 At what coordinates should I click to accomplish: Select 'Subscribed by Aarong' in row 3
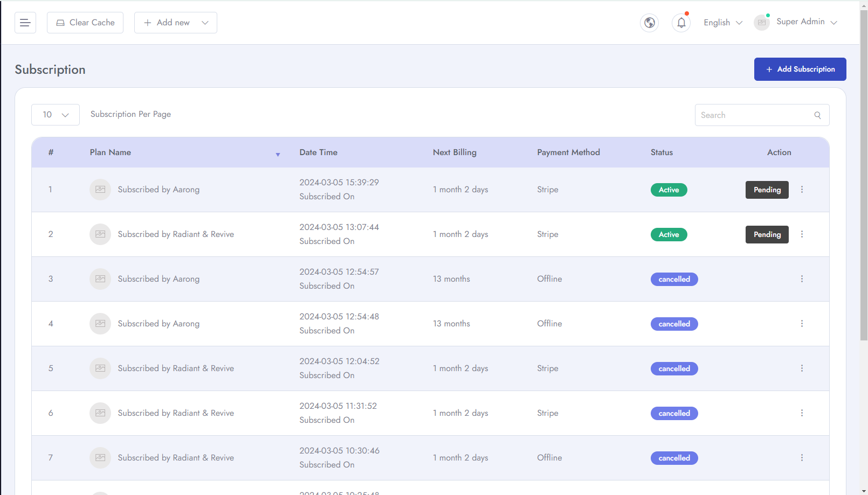tap(159, 279)
